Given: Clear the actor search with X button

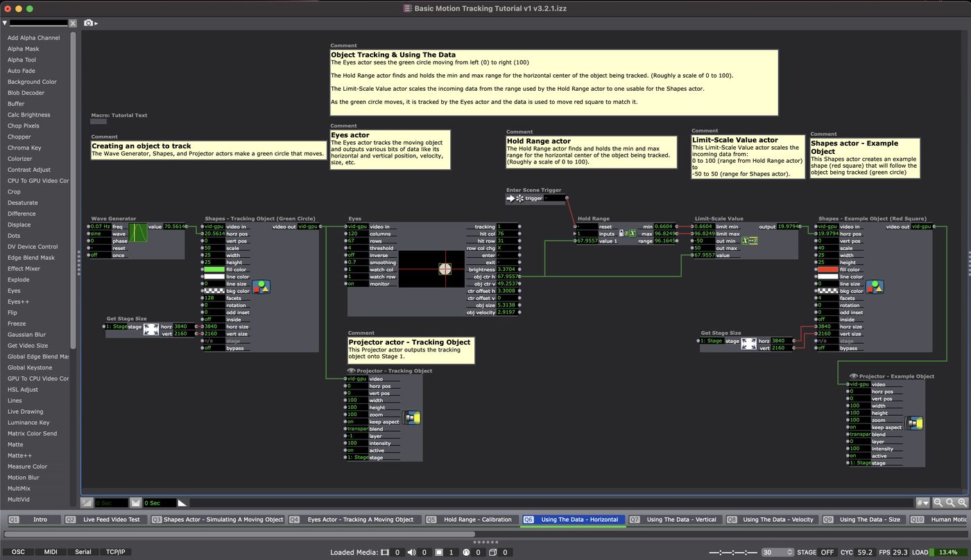Looking at the screenshot, I should tap(73, 24).
